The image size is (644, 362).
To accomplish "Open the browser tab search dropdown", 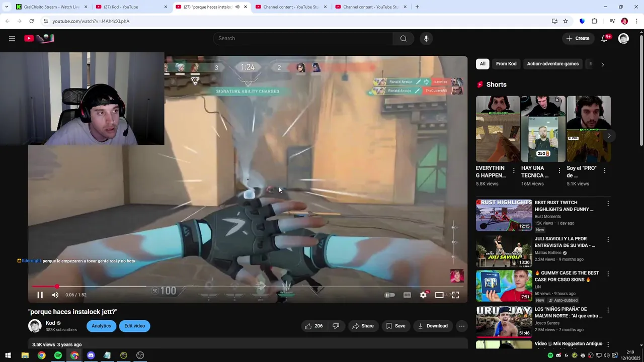I will 7,7.
